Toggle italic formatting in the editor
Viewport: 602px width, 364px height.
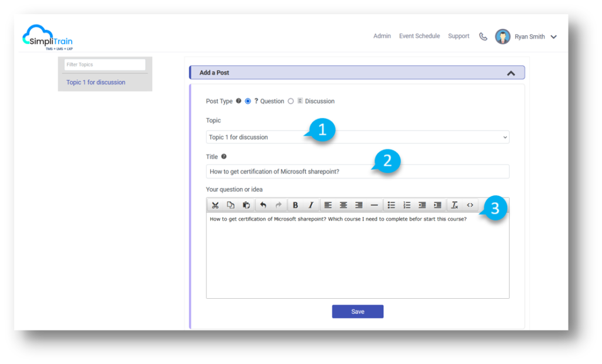coord(310,205)
